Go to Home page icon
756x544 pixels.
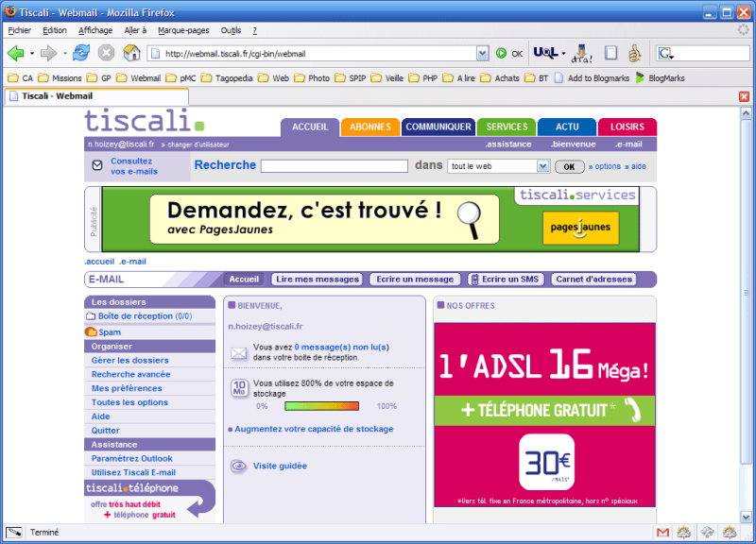pos(131,53)
